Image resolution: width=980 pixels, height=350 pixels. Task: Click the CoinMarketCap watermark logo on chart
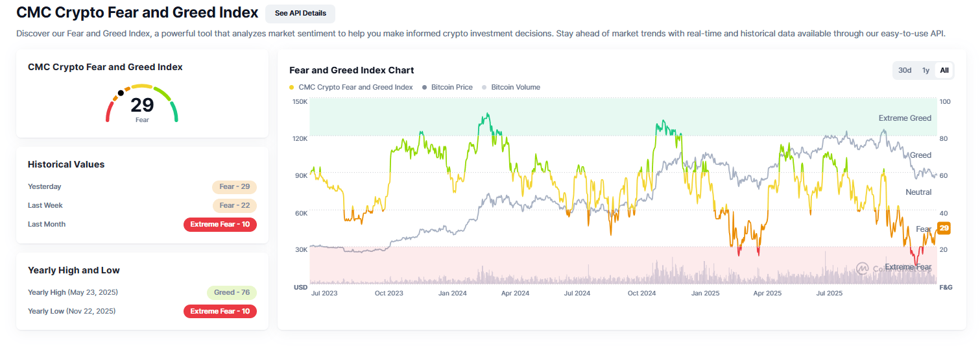tap(862, 268)
